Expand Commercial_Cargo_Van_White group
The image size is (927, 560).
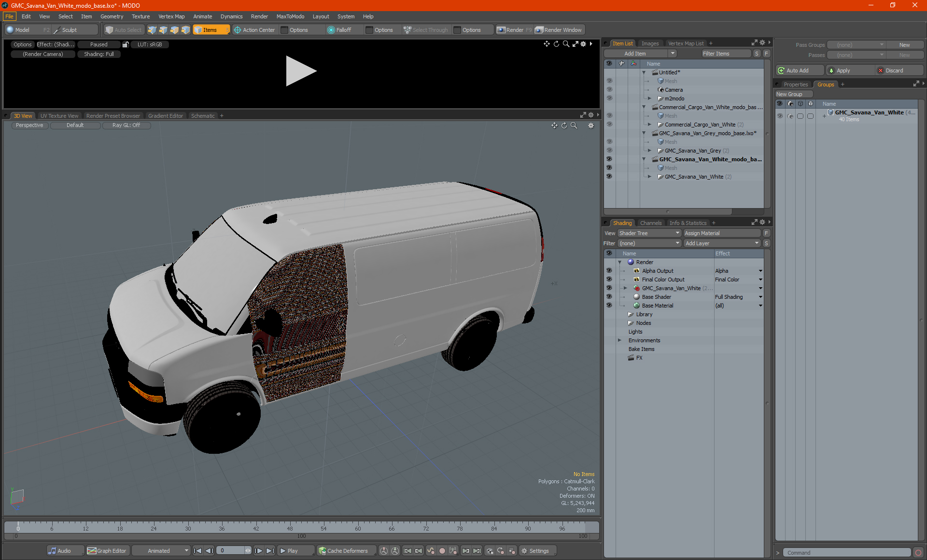pyautogui.click(x=649, y=125)
